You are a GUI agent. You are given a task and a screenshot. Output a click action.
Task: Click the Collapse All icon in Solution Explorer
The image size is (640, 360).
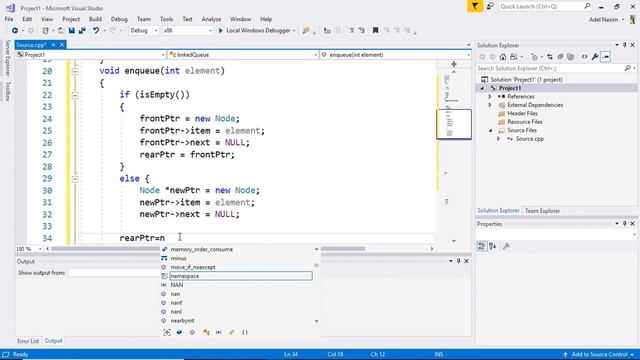tap(560, 57)
